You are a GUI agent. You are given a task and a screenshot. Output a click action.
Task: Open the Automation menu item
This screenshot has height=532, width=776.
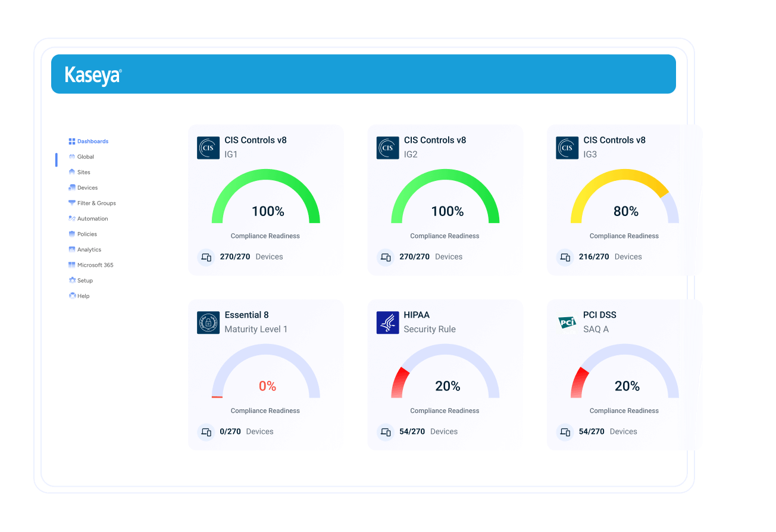click(x=92, y=219)
